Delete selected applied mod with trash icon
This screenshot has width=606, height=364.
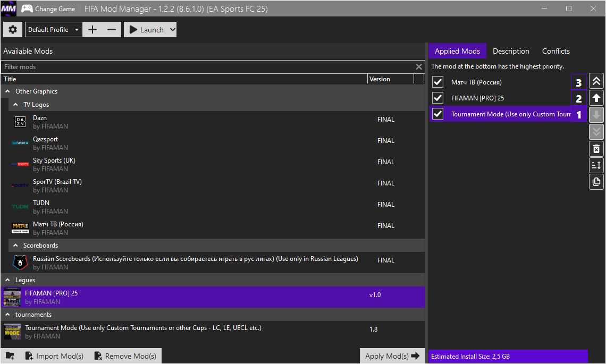[596, 149]
